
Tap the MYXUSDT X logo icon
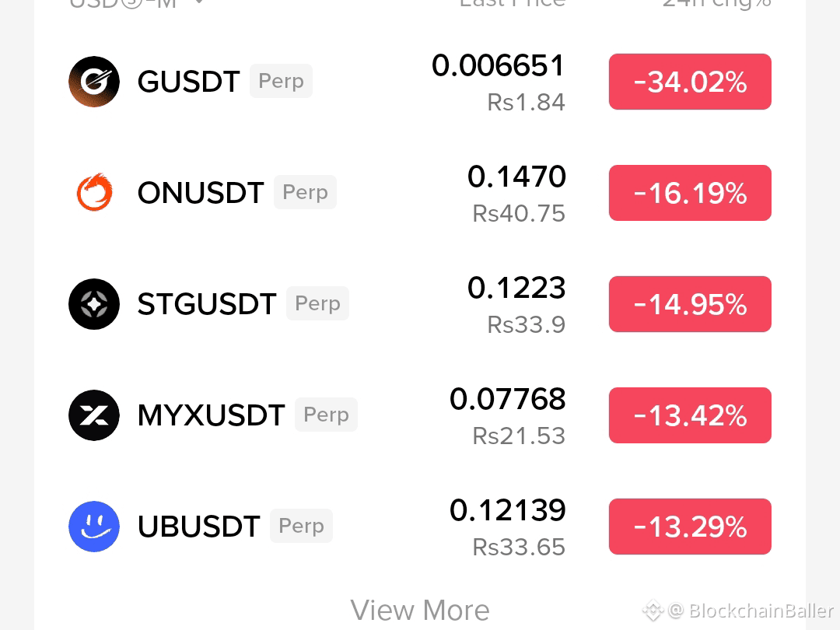coord(94,415)
